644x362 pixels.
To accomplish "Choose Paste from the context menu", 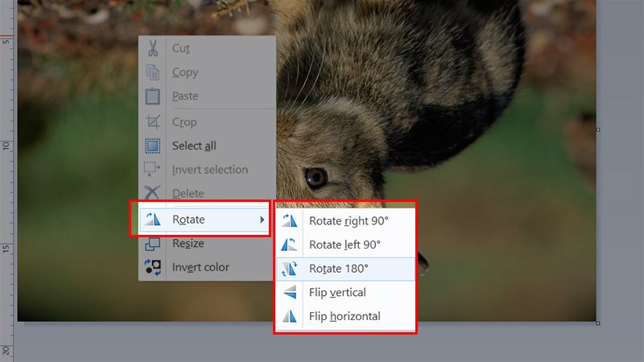I will pyautogui.click(x=207, y=96).
